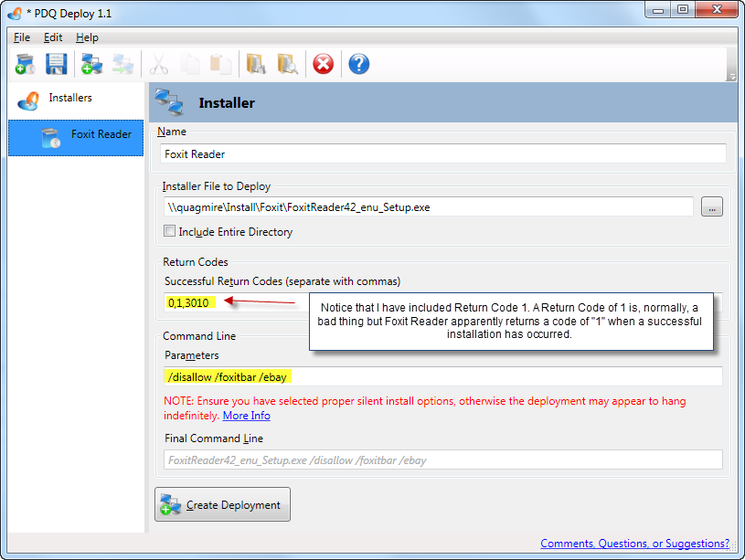Viewport: 745px width, 560px height.
Task: Click the folder with magnifier icon
Action: click(287, 64)
